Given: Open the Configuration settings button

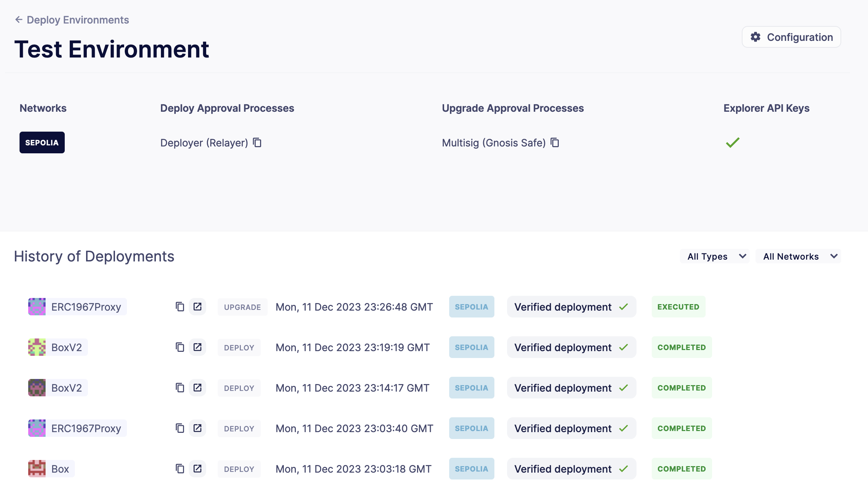Looking at the screenshot, I should coord(791,37).
